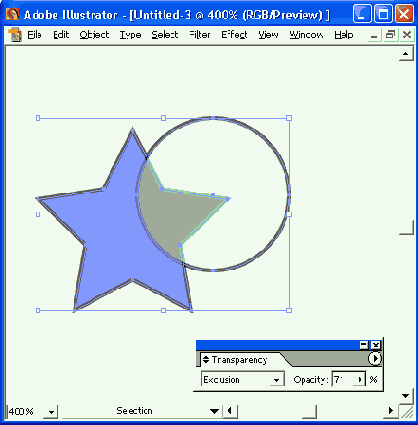Image resolution: width=418 pixels, height=425 pixels.
Task: Click the top-right bounding box handle
Action: point(289,118)
